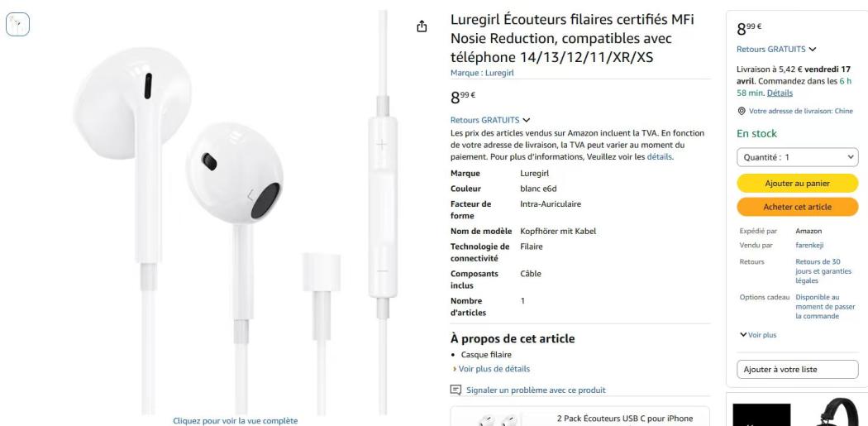This screenshot has height=426, width=868.
Task: Click Signaler un problème avec ce produit
Action: coord(536,390)
